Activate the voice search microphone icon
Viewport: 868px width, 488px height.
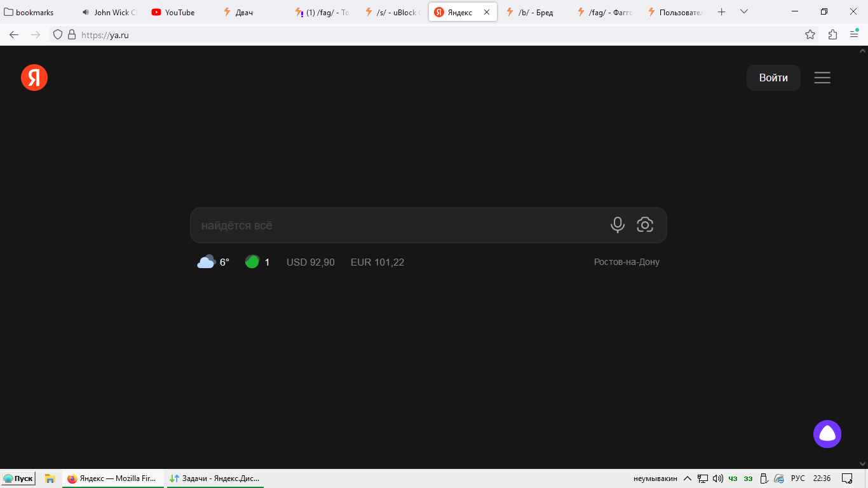pos(617,224)
